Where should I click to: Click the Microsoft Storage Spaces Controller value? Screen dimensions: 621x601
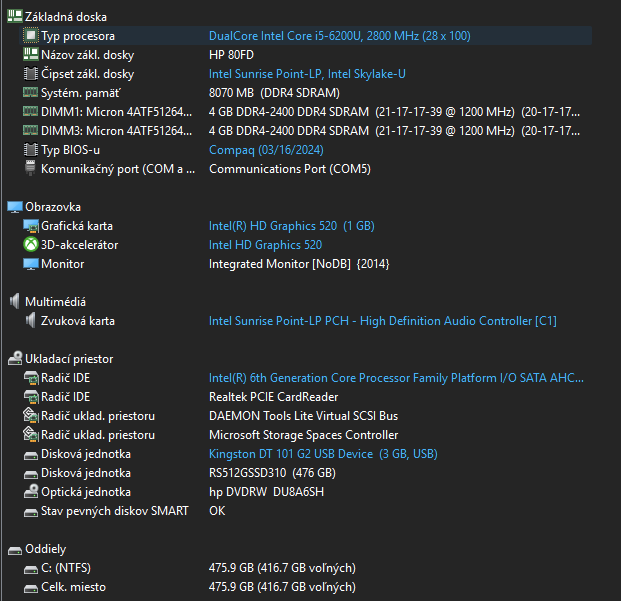303,435
